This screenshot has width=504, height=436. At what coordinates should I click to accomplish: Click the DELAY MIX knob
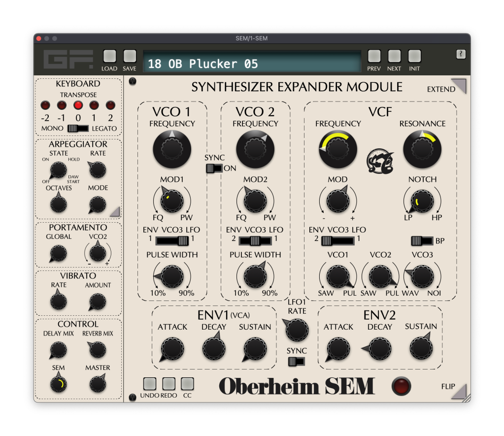tap(59, 350)
